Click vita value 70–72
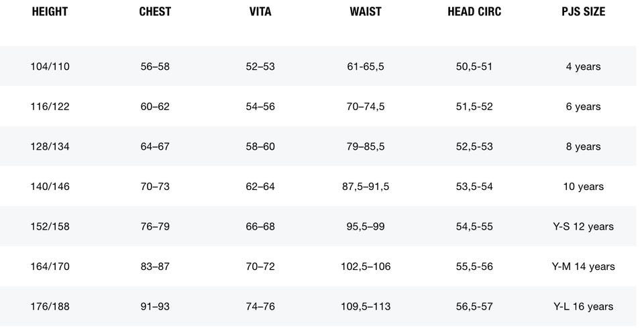 point(260,267)
